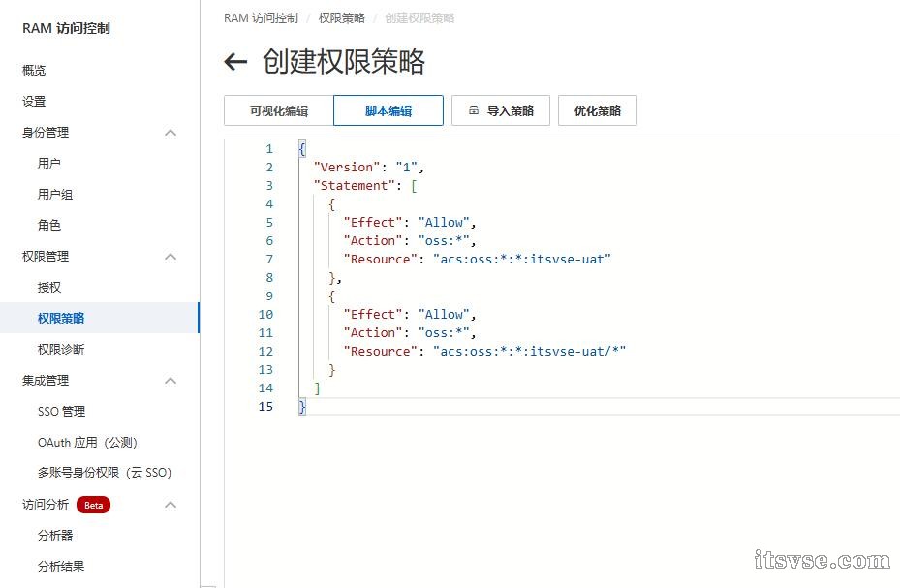This screenshot has height=588, width=900.
Task: Click the opening brace on line 9
Action: click(331, 296)
